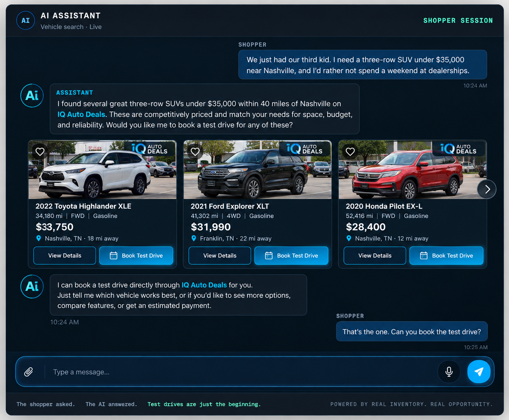
Task: Activate the microphone voice input
Action: [449, 371]
